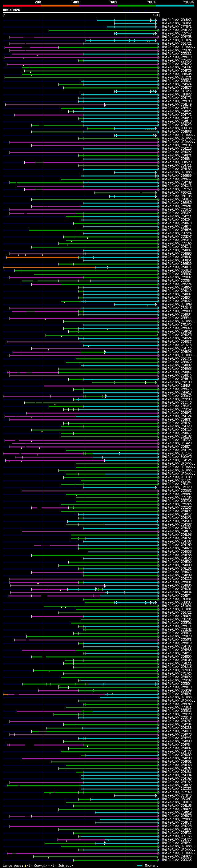Select label UniRef100_Q54L49
This screenshot has height=868, width=197.
[177, 104]
